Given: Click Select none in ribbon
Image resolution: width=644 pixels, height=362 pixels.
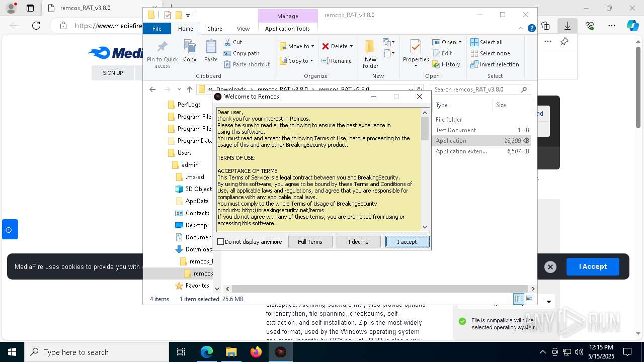Looking at the screenshot, I should (x=490, y=53).
